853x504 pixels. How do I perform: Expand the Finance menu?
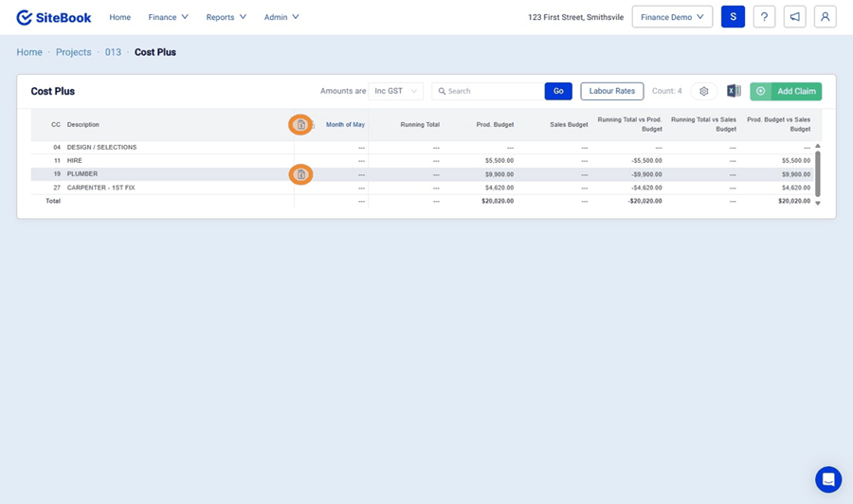pos(168,17)
